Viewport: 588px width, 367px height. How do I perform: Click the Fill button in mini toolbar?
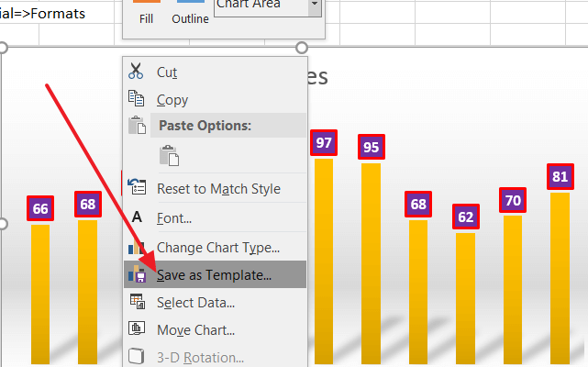click(x=146, y=12)
